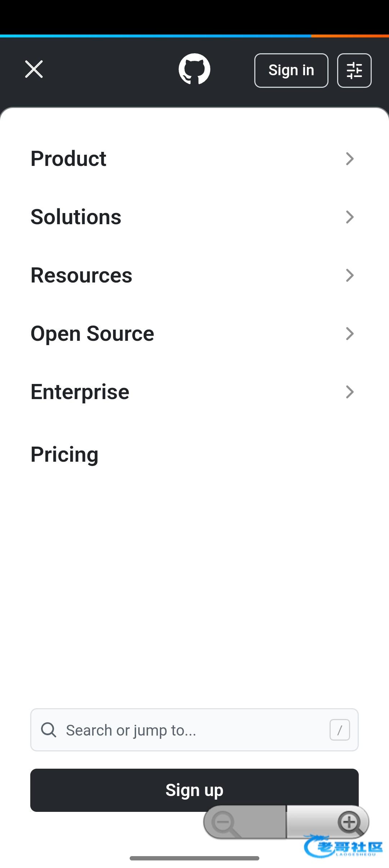This screenshot has height=868, width=389.
Task: Click the GitHub Octocat logo
Action: pos(194,69)
